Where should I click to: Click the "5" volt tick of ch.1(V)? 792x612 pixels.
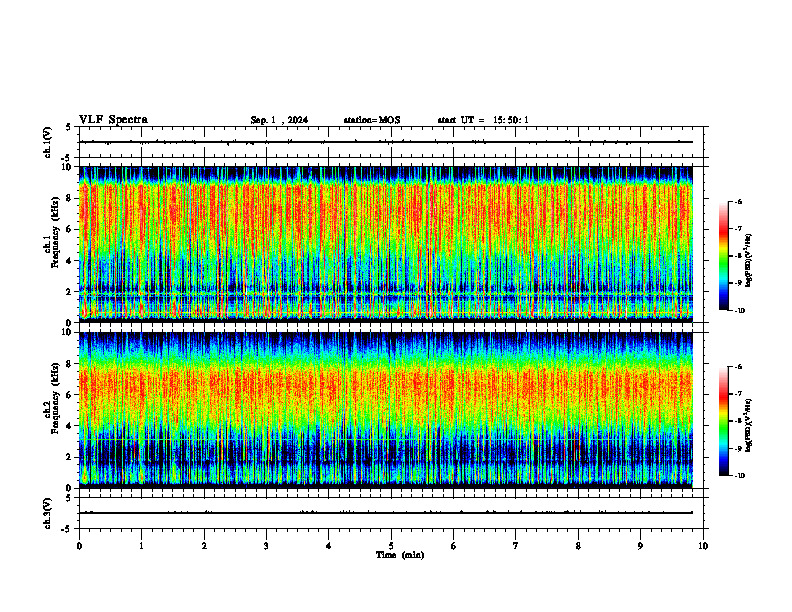coord(69,128)
